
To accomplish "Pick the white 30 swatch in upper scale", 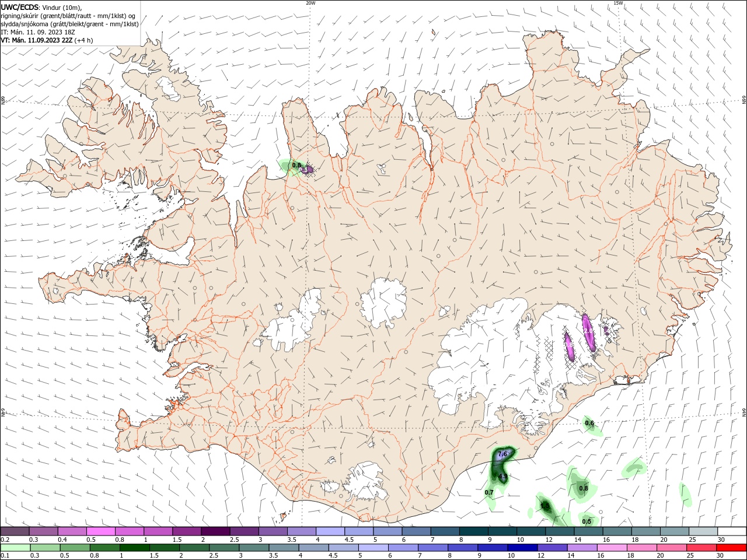I will coord(731,531).
